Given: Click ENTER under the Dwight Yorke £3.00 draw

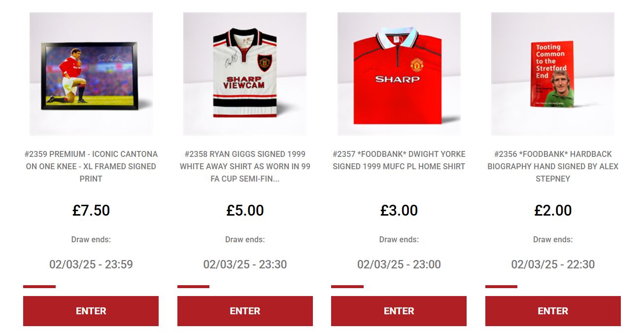Looking at the screenshot, I should pos(399,311).
